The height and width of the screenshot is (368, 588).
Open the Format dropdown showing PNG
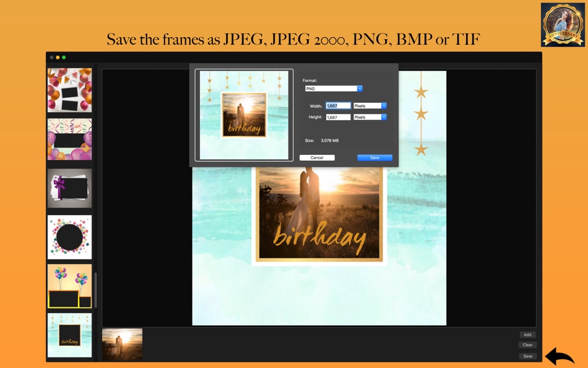[334, 89]
